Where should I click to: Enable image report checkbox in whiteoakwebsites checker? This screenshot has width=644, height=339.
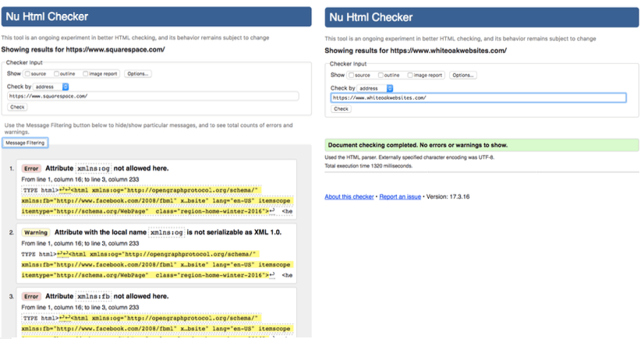click(410, 75)
